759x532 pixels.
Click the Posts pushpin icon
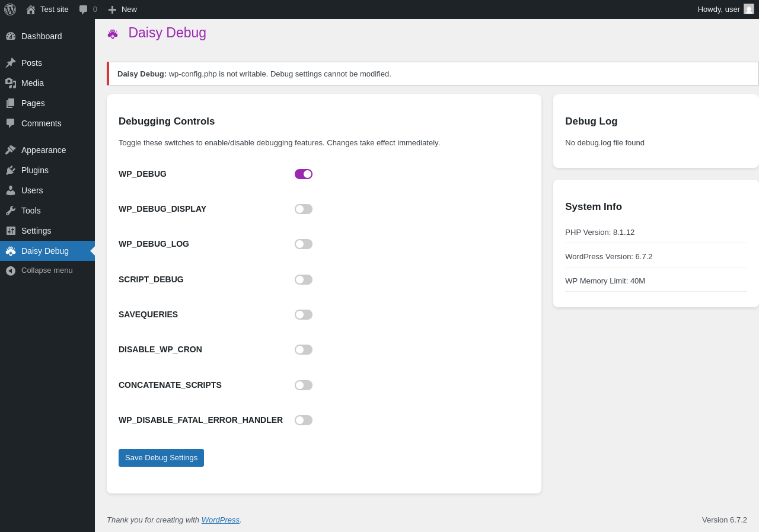(x=11, y=63)
